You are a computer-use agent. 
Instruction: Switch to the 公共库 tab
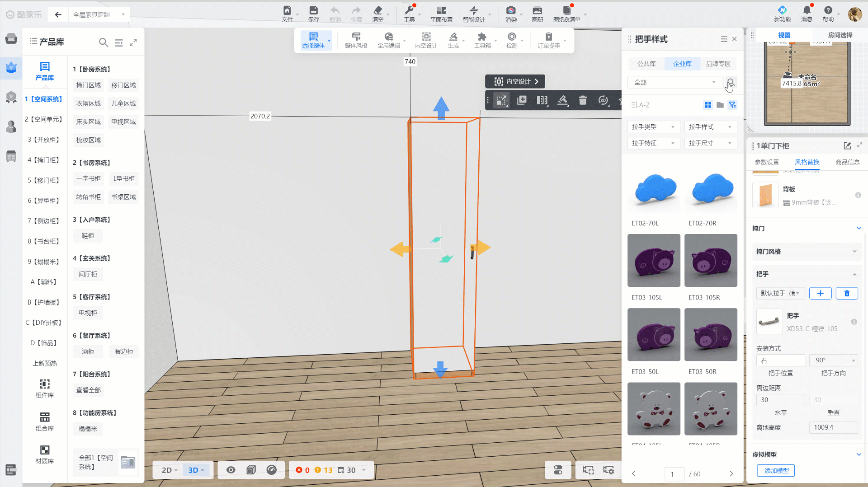[x=646, y=64]
